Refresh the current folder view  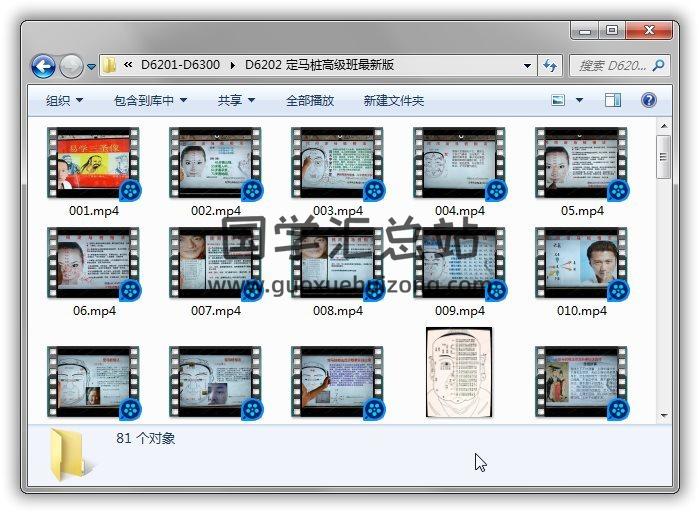click(x=550, y=66)
